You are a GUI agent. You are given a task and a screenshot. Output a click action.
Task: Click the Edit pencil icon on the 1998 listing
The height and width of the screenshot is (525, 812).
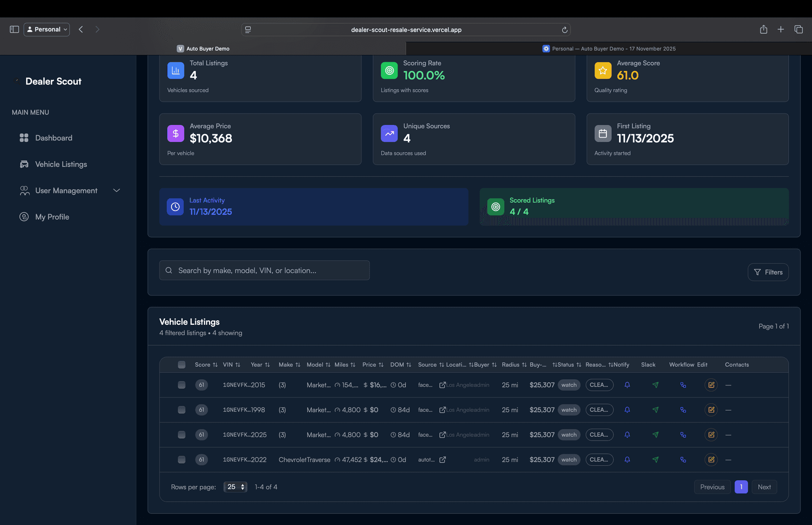pos(711,410)
